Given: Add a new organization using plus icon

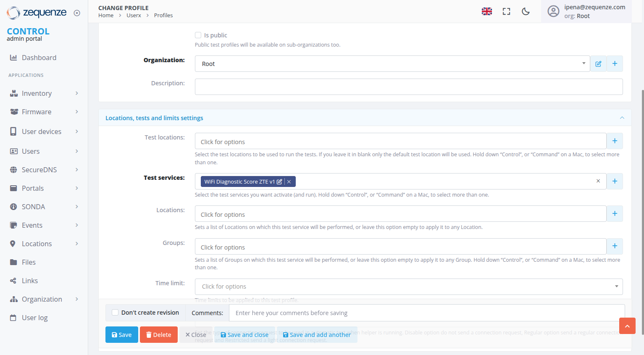Looking at the screenshot, I should pyautogui.click(x=615, y=63).
